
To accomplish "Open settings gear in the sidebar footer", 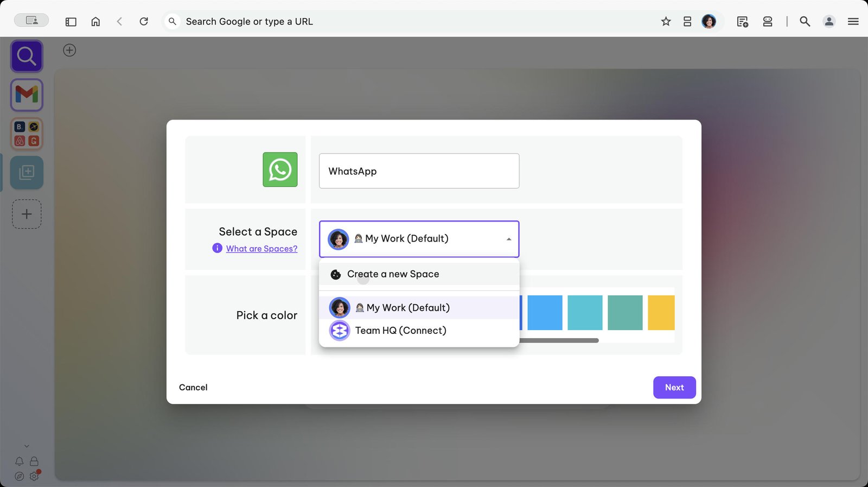I will [x=34, y=476].
